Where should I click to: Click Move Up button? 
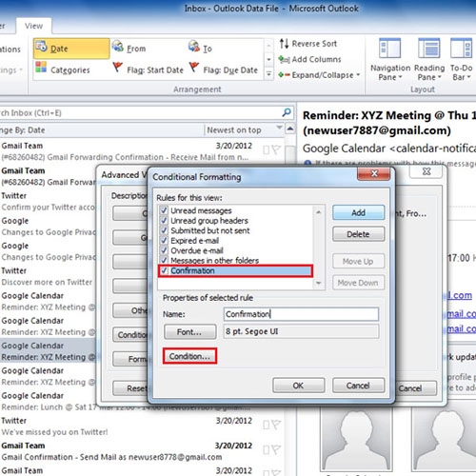point(358,261)
